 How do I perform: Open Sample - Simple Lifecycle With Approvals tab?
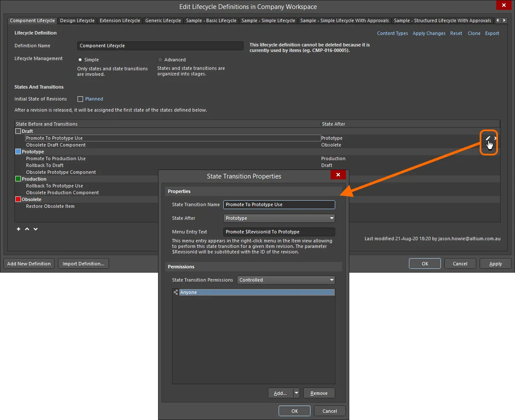coord(345,20)
